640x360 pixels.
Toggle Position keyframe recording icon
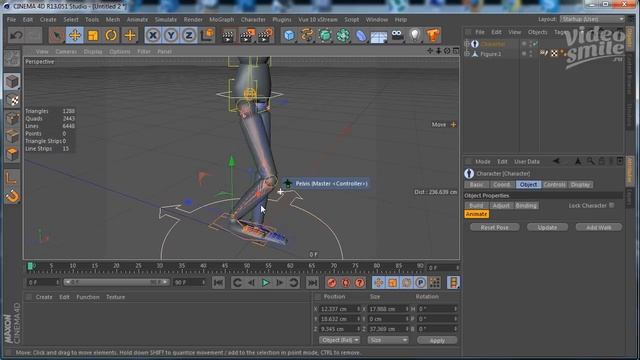coord(378,282)
